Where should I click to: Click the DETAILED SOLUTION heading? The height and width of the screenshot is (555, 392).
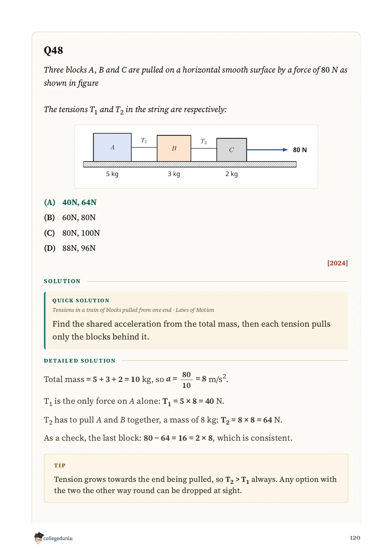[80, 361]
